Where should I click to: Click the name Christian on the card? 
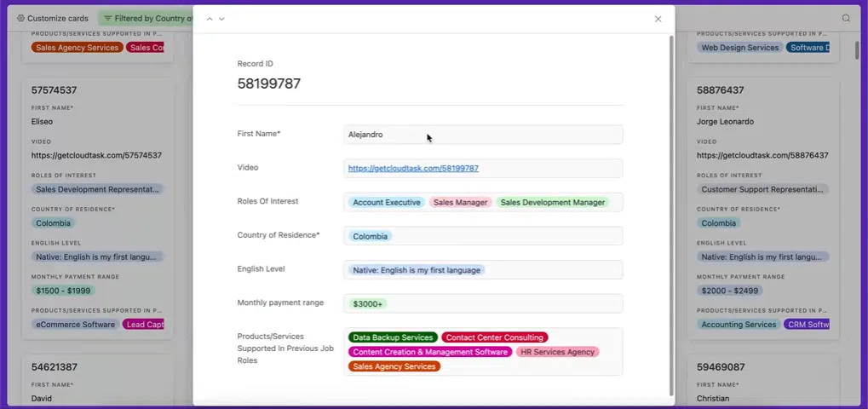point(713,399)
